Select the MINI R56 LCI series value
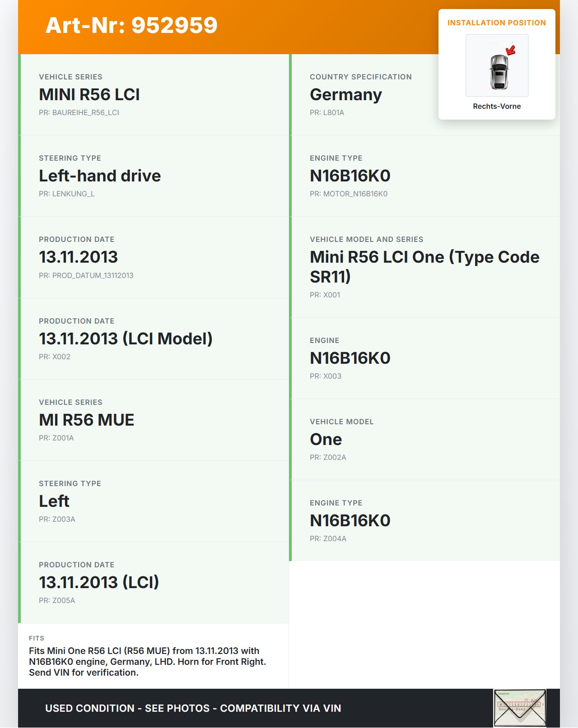The width and height of the screenshot is (578, 728). point(89,95)
